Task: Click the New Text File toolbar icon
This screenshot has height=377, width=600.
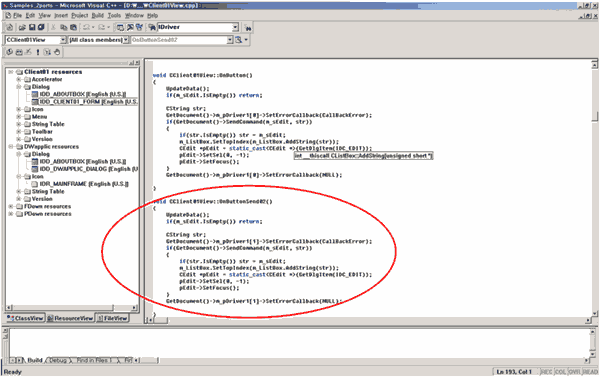Action: pyautogui.click(x=10, y=27)
